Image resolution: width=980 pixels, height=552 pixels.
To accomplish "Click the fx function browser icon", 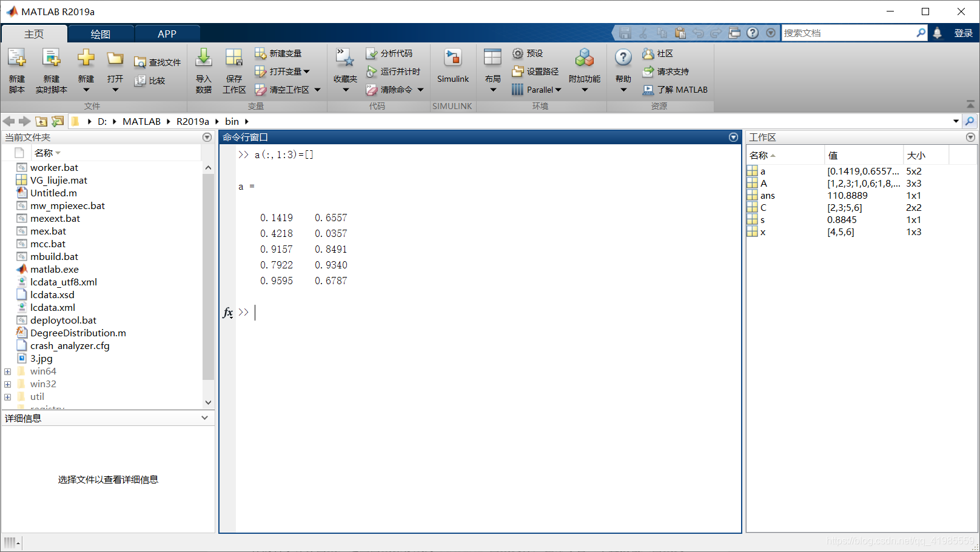I will point(228,313).
